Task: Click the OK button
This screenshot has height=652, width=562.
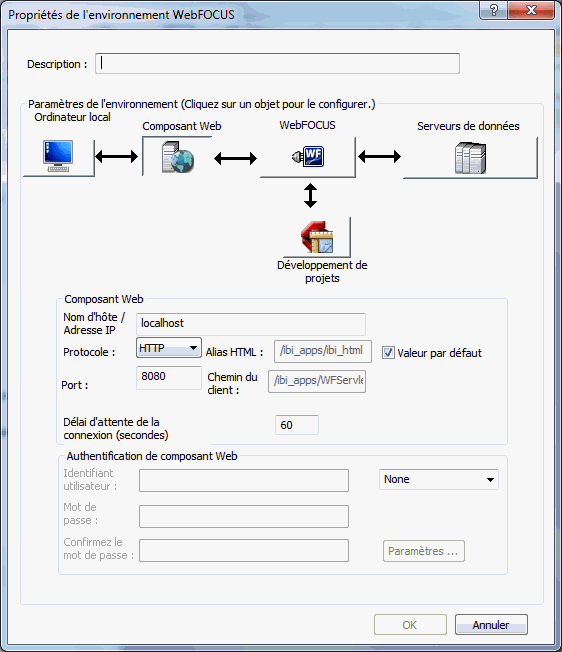Action: pos(410,625)
